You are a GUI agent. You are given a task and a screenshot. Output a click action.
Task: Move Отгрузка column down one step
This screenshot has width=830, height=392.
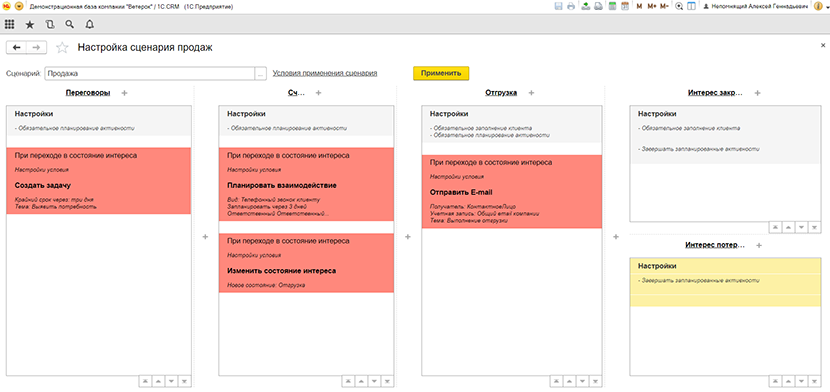click(x=582, y=381)
